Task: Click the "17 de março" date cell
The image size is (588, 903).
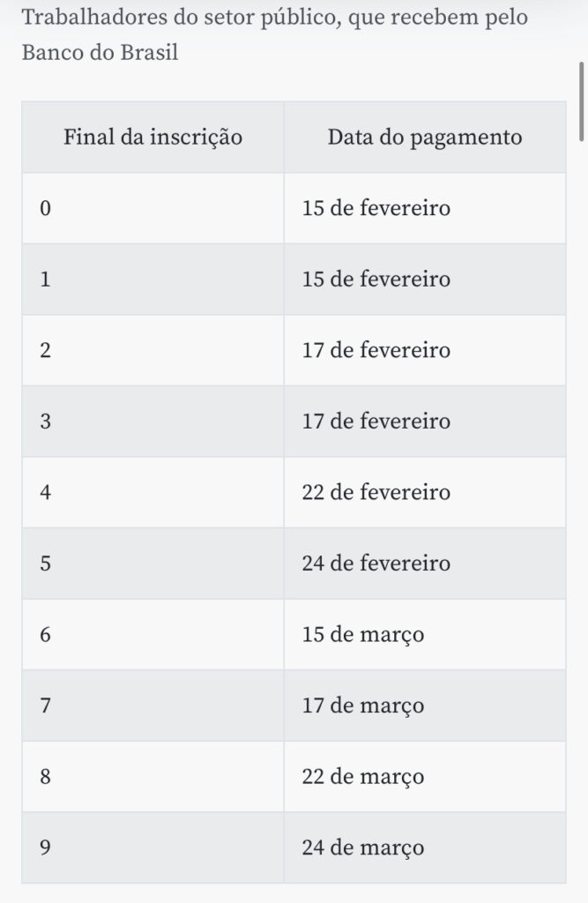Action: coord(424,705)
